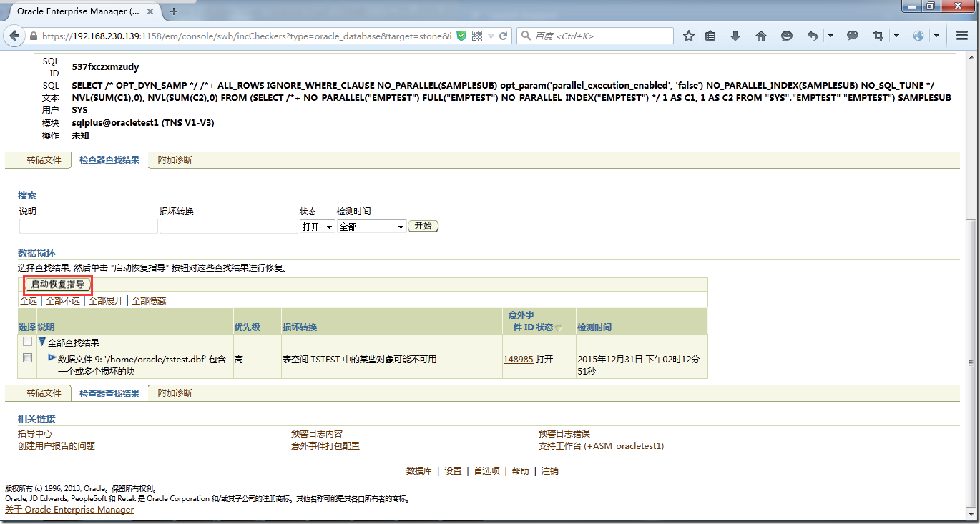Click the 启动恢复指导 button
The width and height of the screenshot is (980, 524).
pyautogui.click(x=57, y=284)
